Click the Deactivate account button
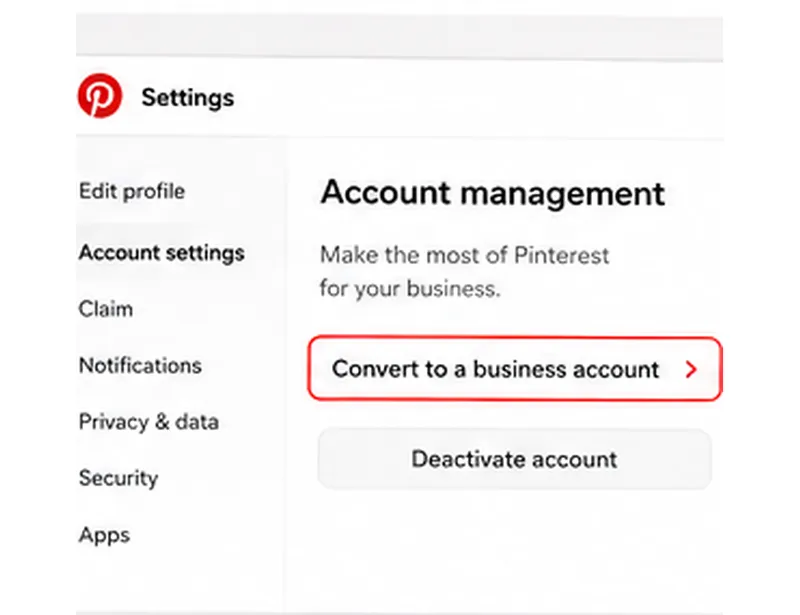Image resolution: width=800 pixels, height=615 pixels. coord(514,459)
